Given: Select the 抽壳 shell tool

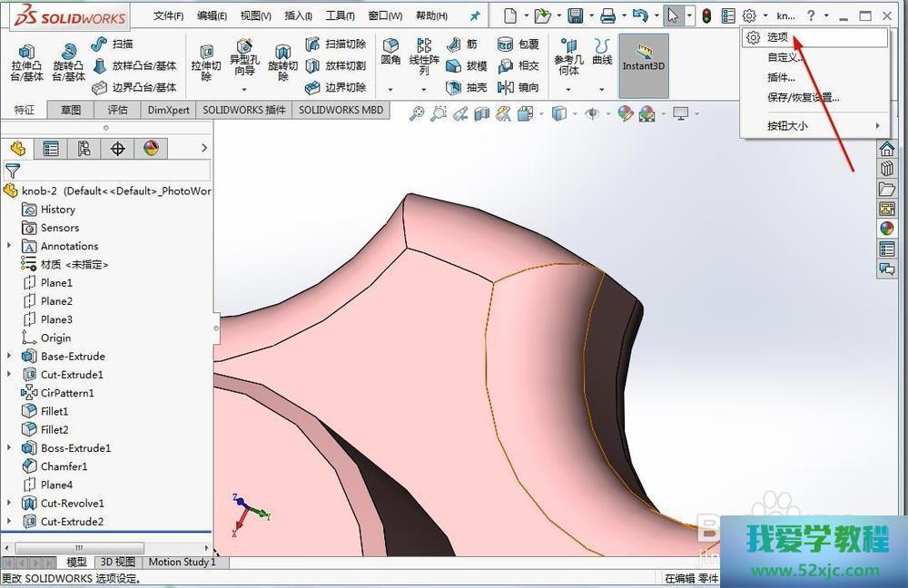Looking at the screenshot, I should [467, 88].
